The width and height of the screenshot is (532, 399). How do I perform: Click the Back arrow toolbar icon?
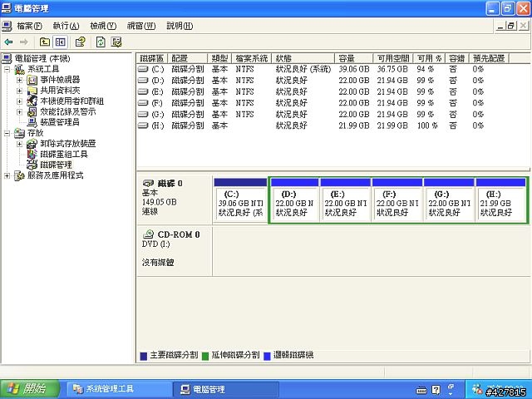pos(8,42)
